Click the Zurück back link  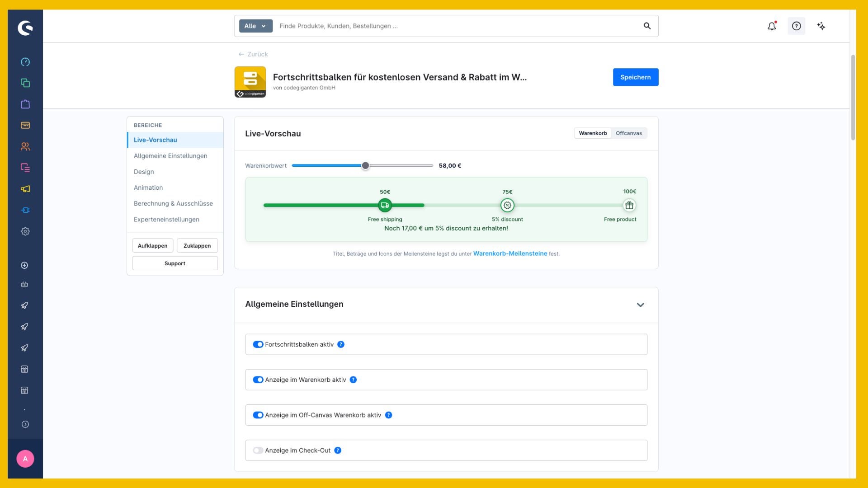click(253, 54)
